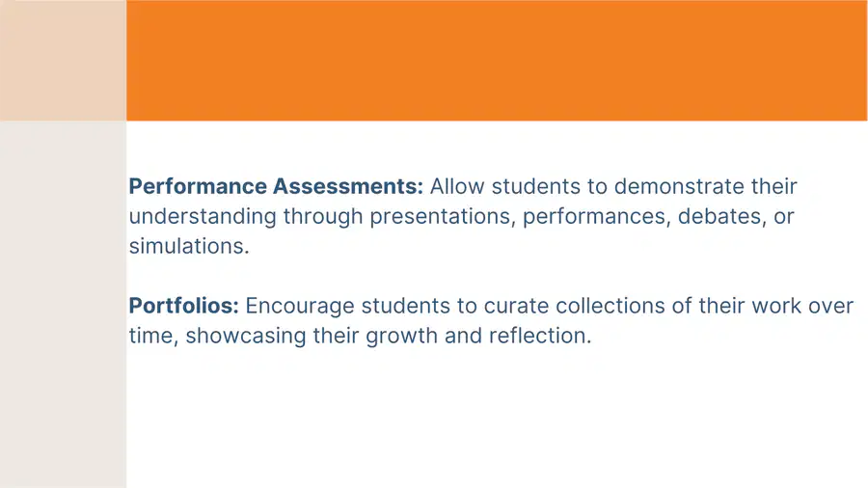Click the word 'Allow' after Performance Assessments
This screenshot has height=488, width=868.
click(457, 186)
